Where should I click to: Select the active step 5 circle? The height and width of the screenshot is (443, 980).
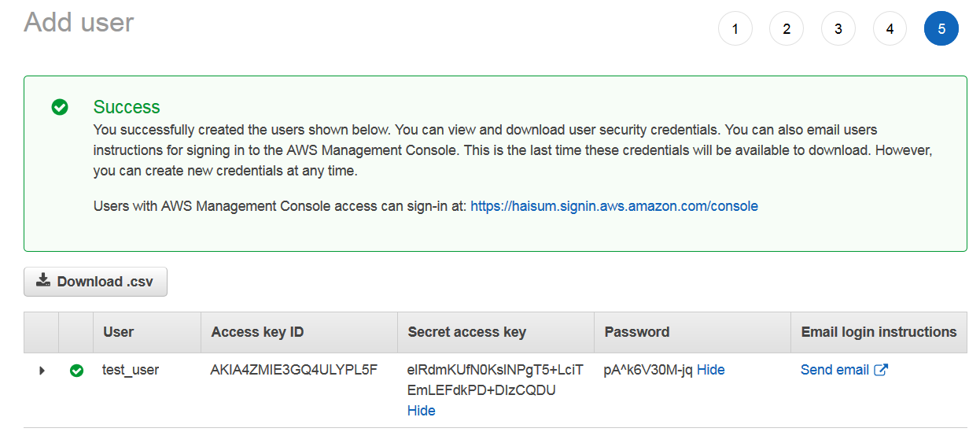[941, 29]
